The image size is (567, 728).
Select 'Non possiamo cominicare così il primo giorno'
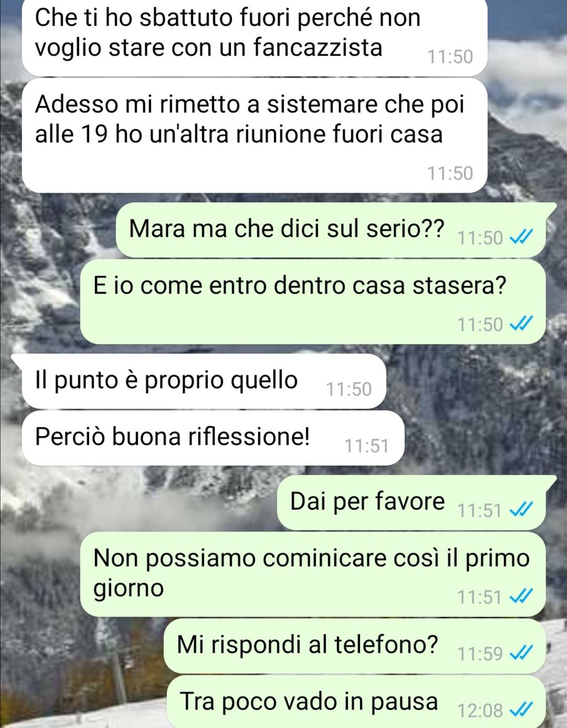coord(313,574)
